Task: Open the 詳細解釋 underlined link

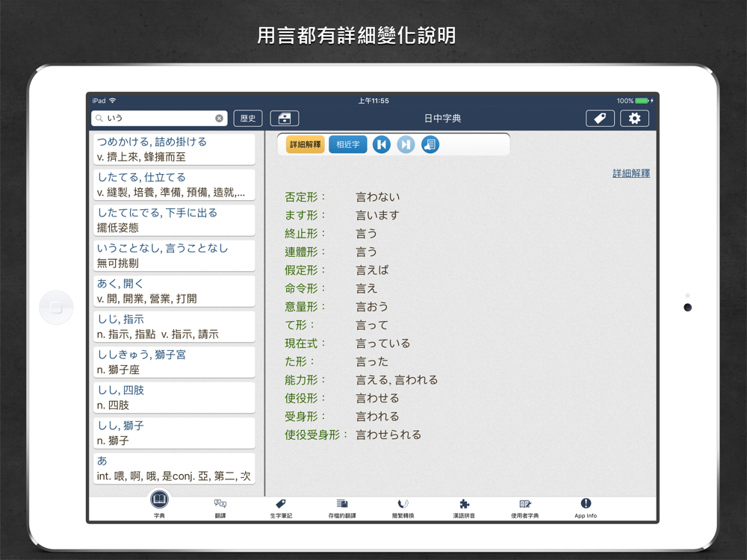Action: (x=631, y=173)
